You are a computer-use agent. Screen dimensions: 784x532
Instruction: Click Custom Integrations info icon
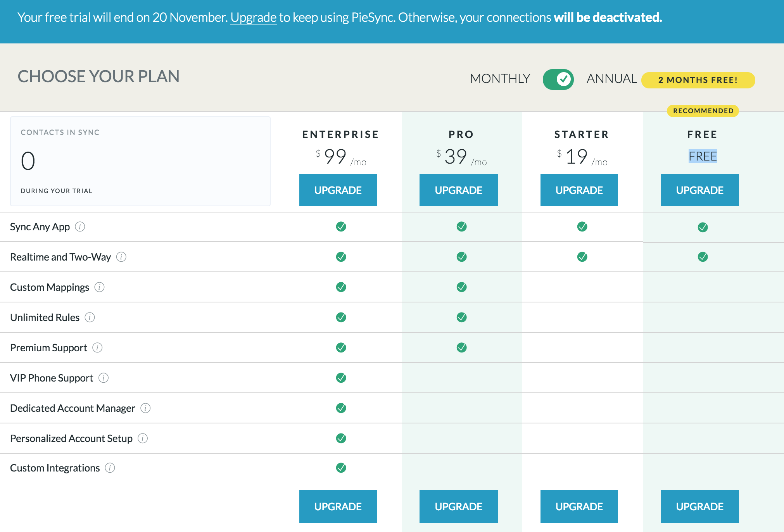pos(110,468)
